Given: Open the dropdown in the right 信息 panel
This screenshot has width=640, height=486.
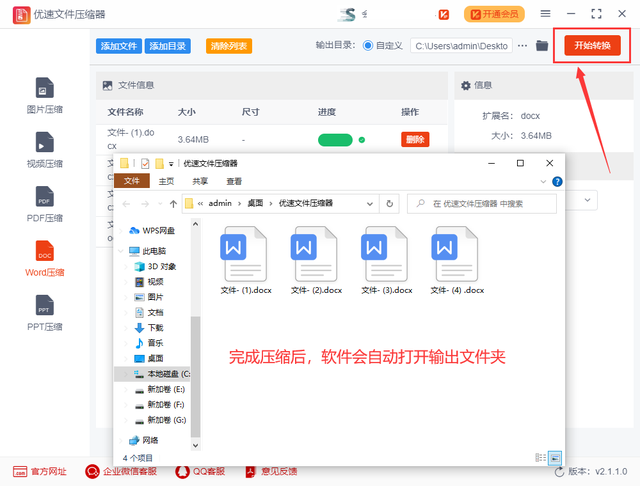Looking at the screenshot, I should pos(587,200).
